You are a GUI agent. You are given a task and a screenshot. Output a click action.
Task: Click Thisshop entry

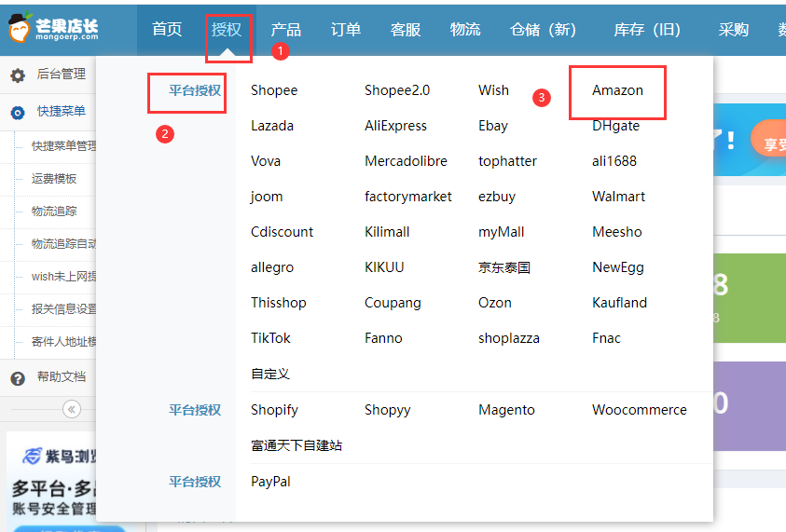coord(279,303)
